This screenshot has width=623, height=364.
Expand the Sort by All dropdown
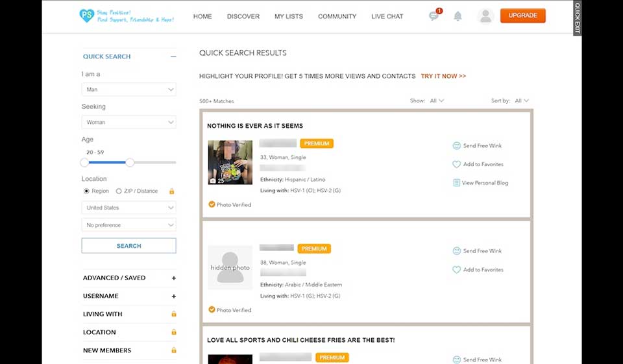[x=522, y=101]
